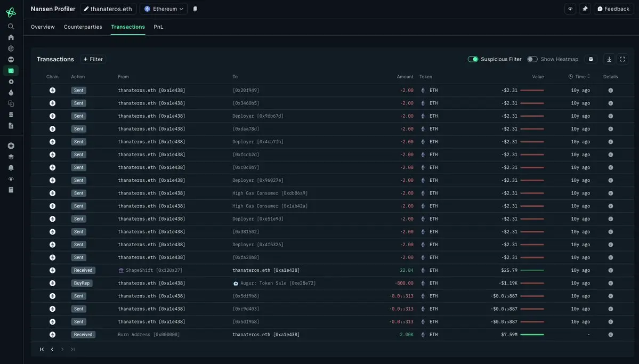639x364 pixels.
Task: Click the Filter button
Action: coord(93,59)
